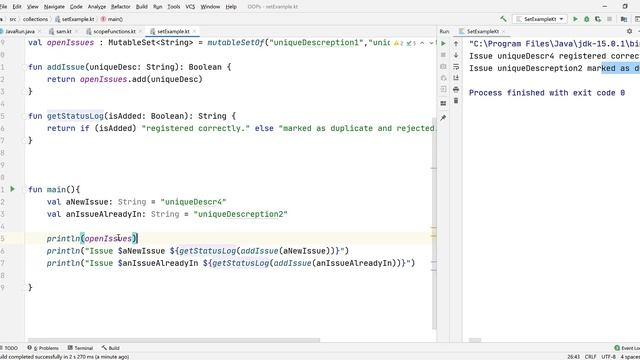Open the Tools menu
640x360 pixels.
[173, 7]
